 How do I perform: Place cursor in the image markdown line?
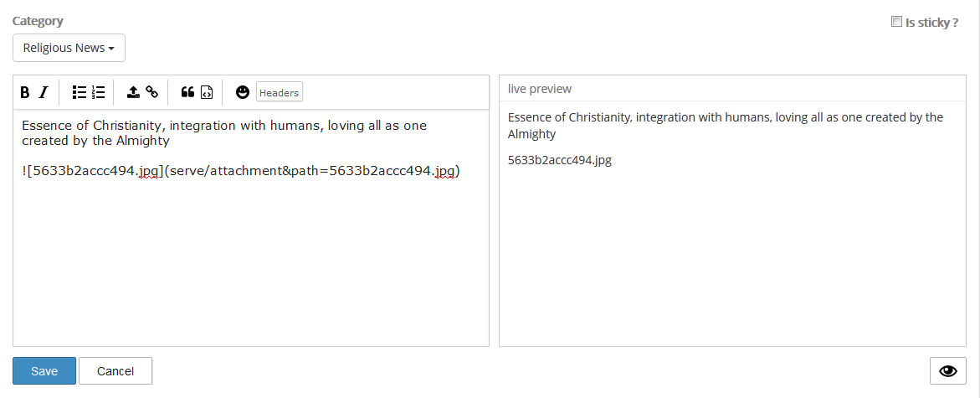(x=241, y=171)
